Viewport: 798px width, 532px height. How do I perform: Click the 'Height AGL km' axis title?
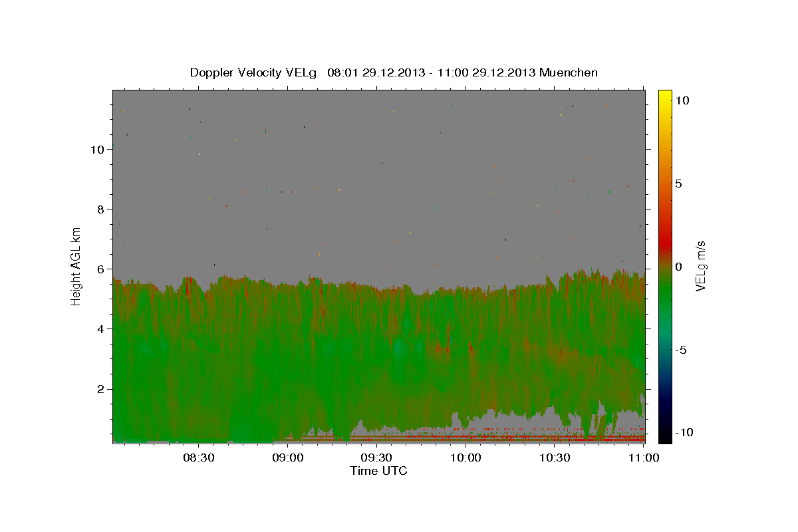76,266
